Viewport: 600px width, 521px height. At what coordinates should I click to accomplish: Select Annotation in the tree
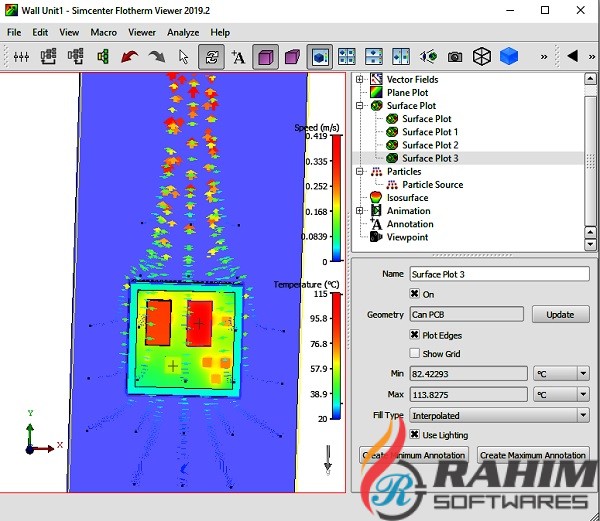pyautogui.click(x=410, y=224)
